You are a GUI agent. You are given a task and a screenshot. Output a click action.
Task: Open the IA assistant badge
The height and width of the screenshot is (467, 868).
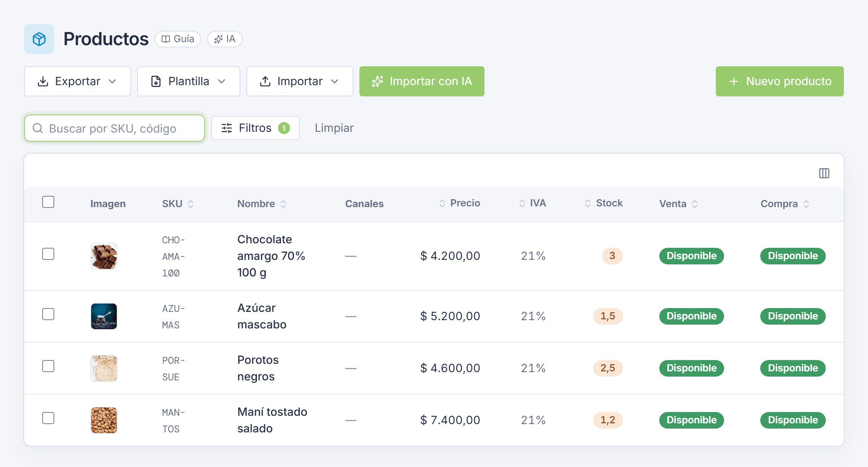tap(225, 39)
